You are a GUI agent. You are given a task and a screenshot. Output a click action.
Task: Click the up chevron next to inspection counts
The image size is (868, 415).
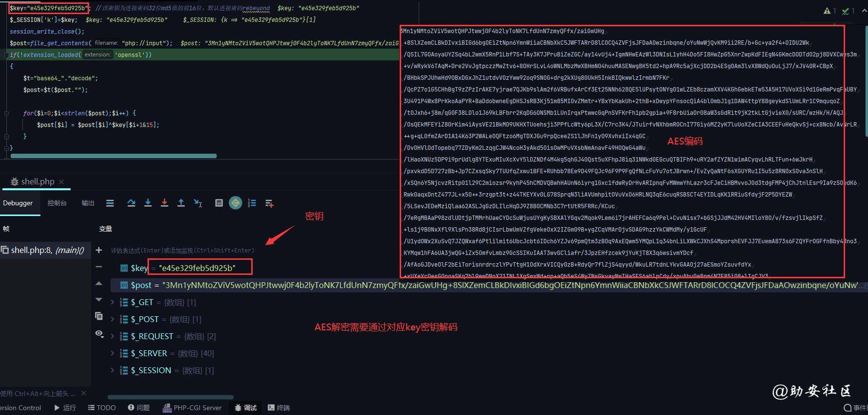(x=864, y=11)
